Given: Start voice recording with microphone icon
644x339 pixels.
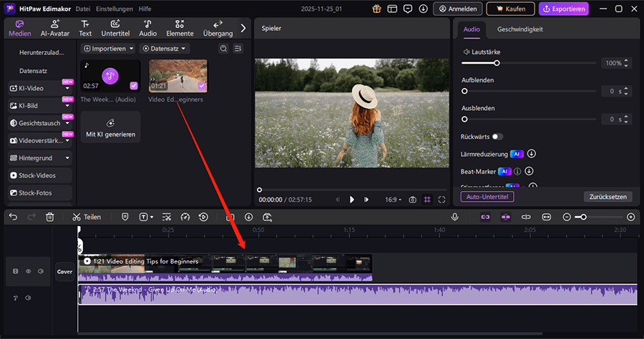Looking at the screenshot, I should [x=454, y=217].
